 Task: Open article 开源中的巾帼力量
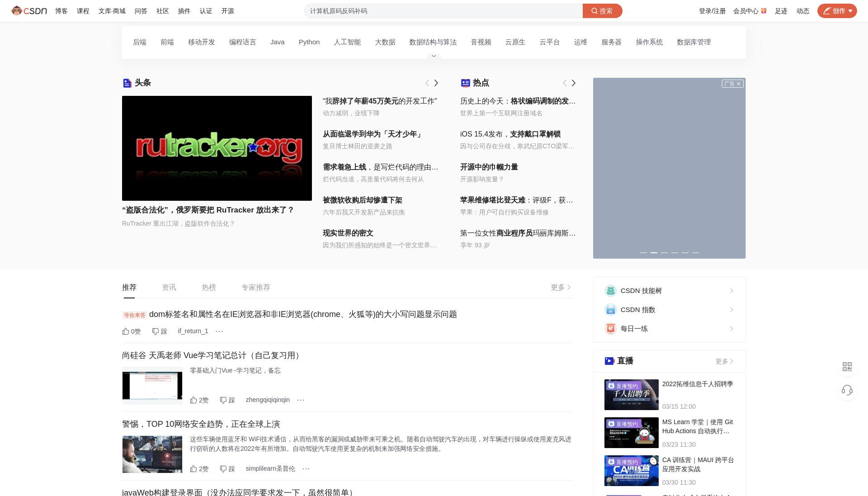click(489, 167)
